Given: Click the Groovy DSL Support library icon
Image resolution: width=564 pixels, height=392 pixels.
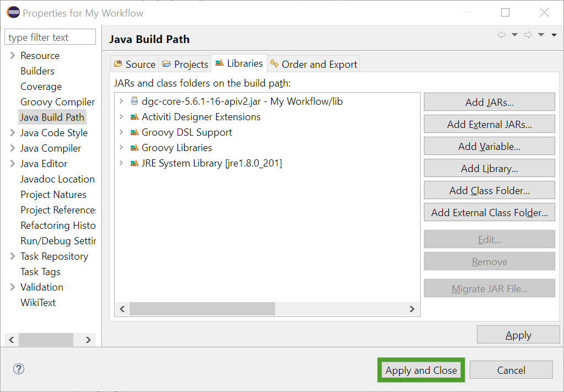Looking at the screenshot, I should [x=134, y=132].
